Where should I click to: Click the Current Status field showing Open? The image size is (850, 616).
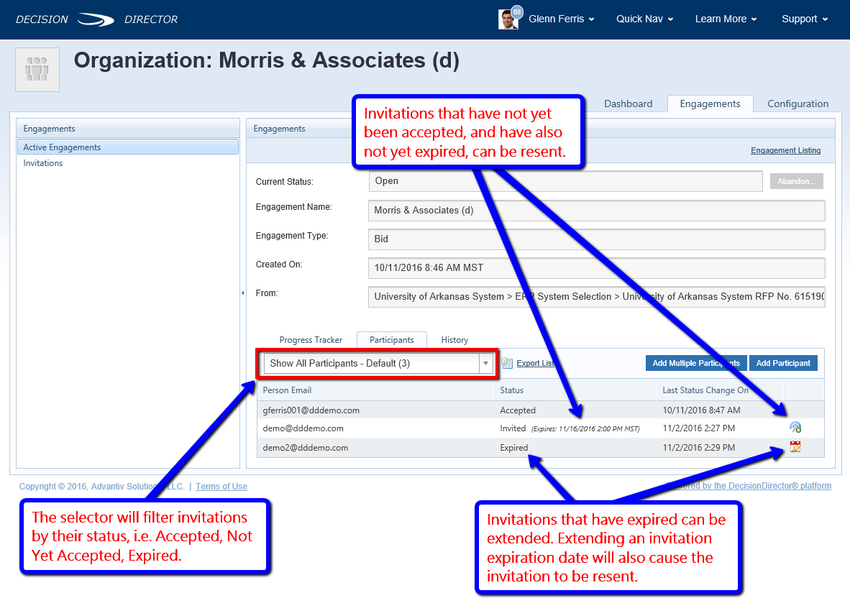pyautogui.click(x=565, y=182)
